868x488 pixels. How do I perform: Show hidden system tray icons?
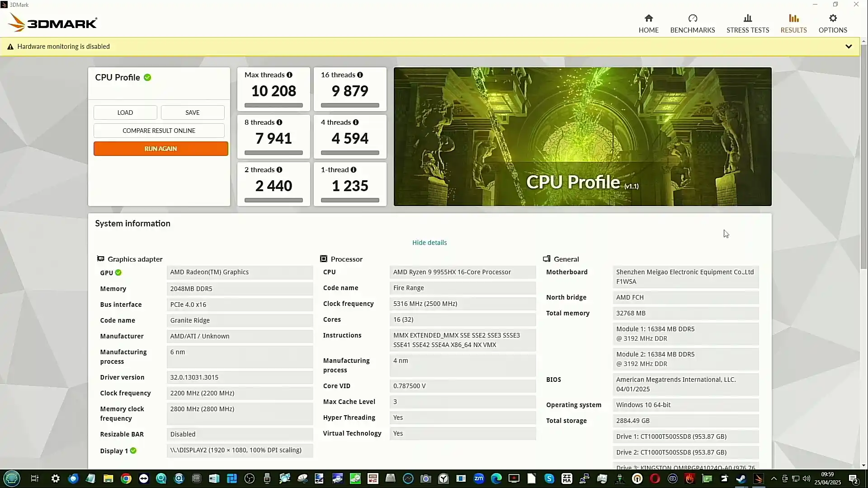tap(774, 479)
